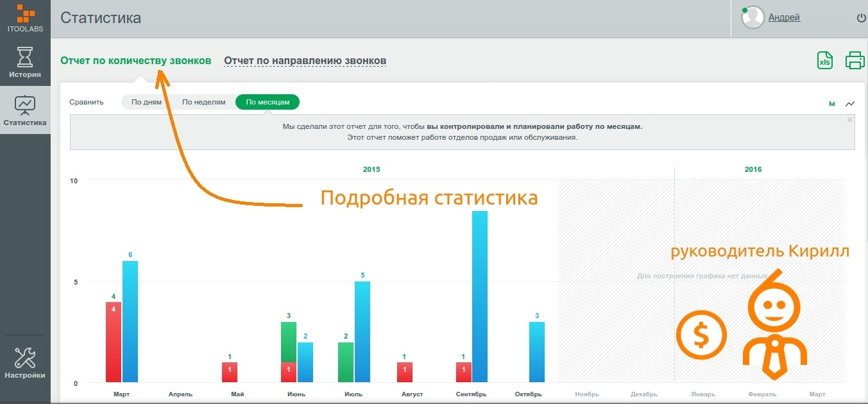This screenshot has width=868, height=404.
Task: Select the 'Отчет по количеству звонков' tab
Action: click(135, 60)
